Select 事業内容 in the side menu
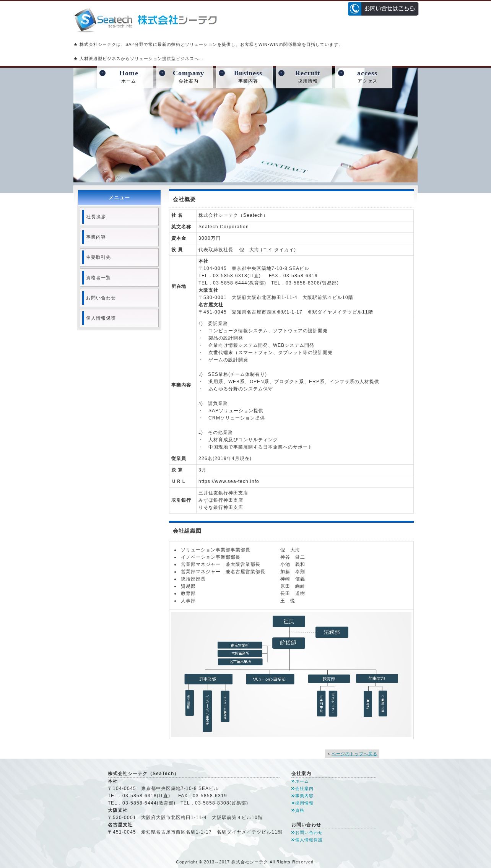The width and height of the screenshot is (491, 868). 119,237
